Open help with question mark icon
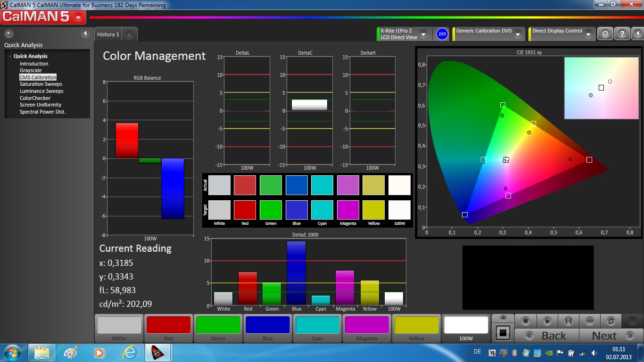 [x=622, y=34]
